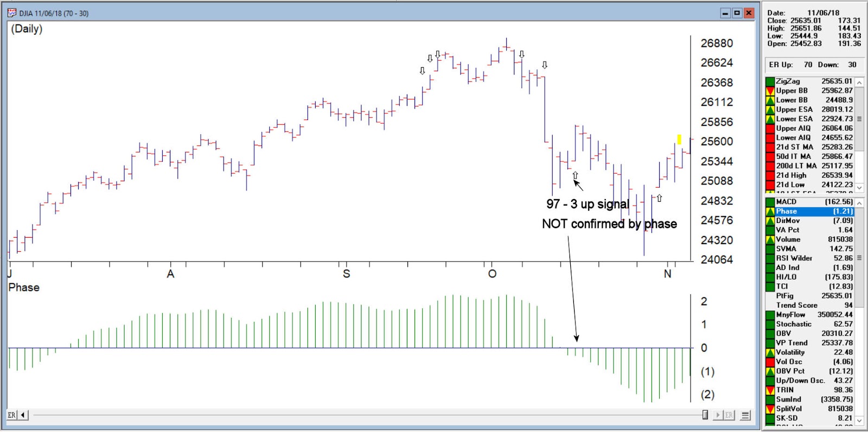Click the red square icon beside Upper AIQ
868x432 pixels.
(770, 128)
